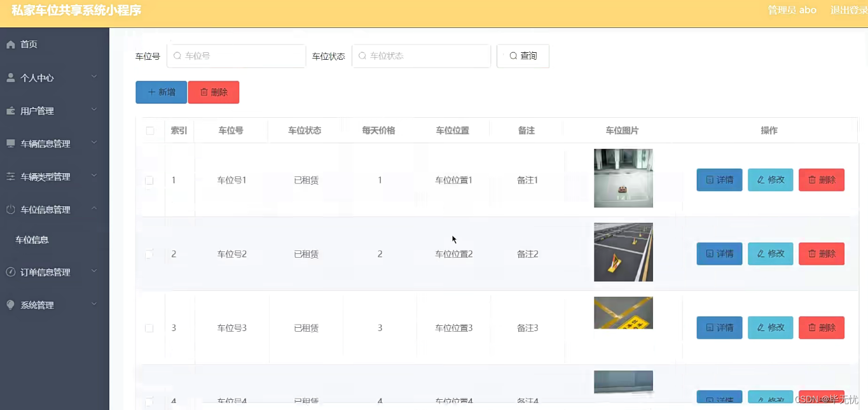This screenshot has width=868, height=410.
Task: Focus the 车位号 search input
Action: 236,56
